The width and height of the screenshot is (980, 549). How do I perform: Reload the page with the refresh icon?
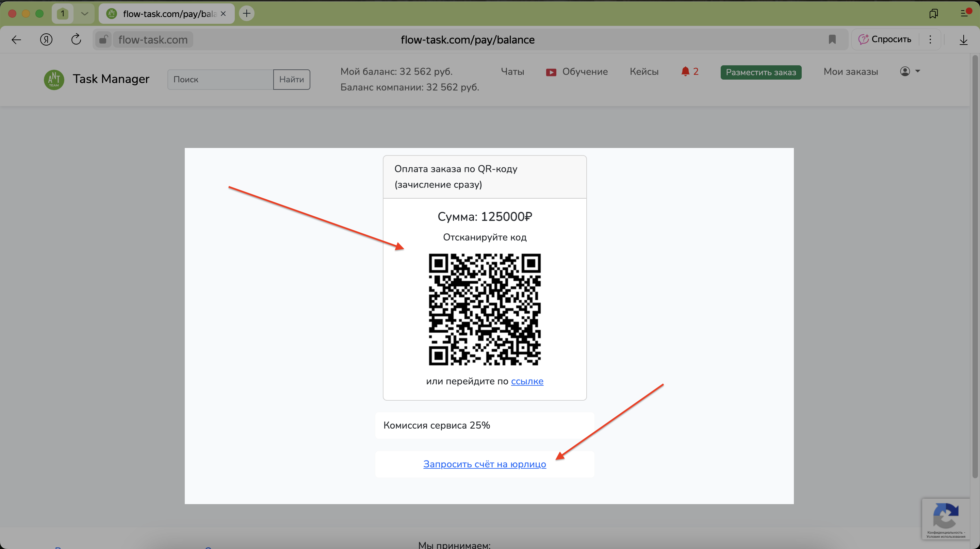coord(76,39)
